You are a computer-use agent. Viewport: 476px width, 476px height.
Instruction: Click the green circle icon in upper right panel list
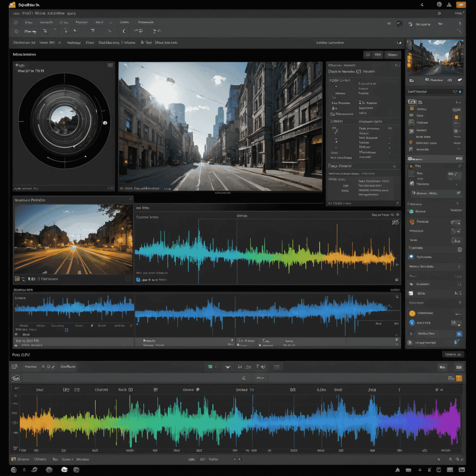(x=411, y=122)
